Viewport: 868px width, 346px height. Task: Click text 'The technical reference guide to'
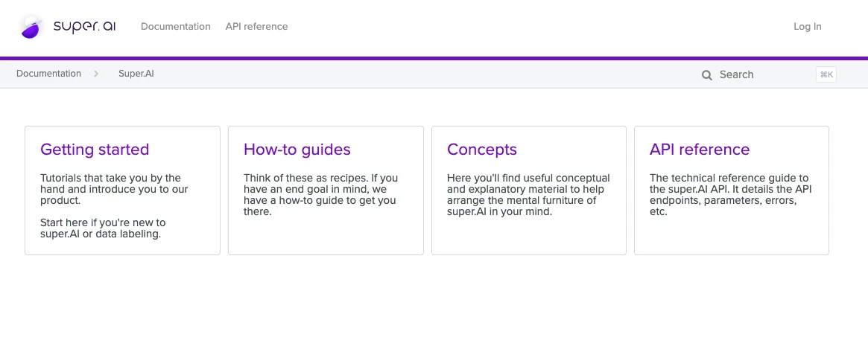pyautogui.click(x=729, y=178)
